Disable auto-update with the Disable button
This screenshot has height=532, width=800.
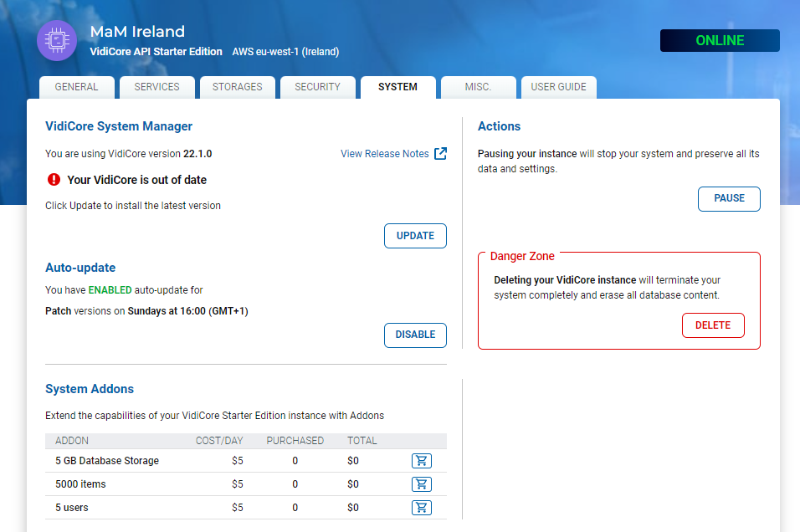[415, 335]
